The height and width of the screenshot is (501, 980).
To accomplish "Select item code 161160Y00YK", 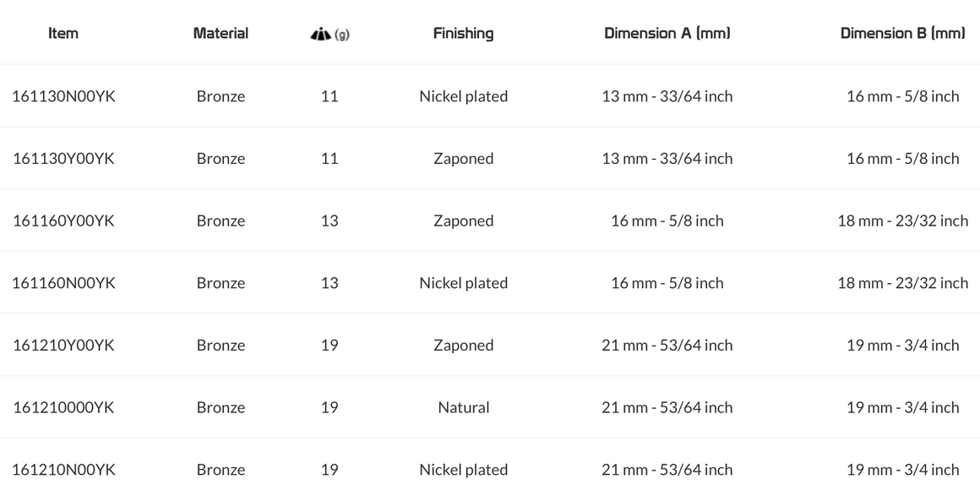I will point(63,221).
